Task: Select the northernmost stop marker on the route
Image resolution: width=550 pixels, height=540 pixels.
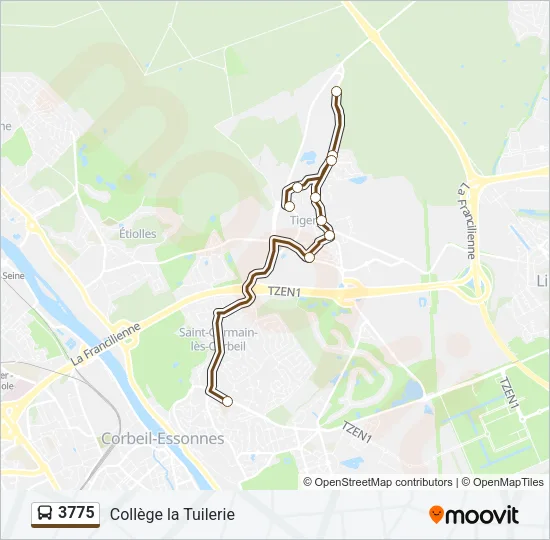Action: [336, 92]
